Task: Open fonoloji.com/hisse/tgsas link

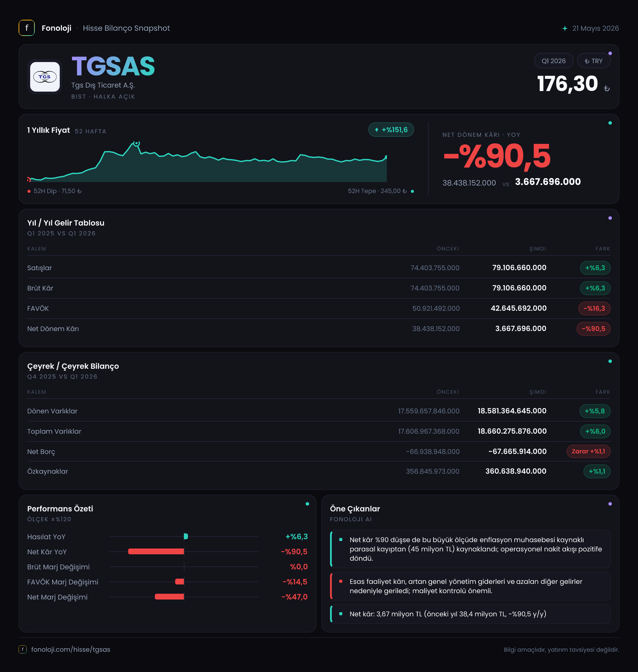Action: click(70, 649)
